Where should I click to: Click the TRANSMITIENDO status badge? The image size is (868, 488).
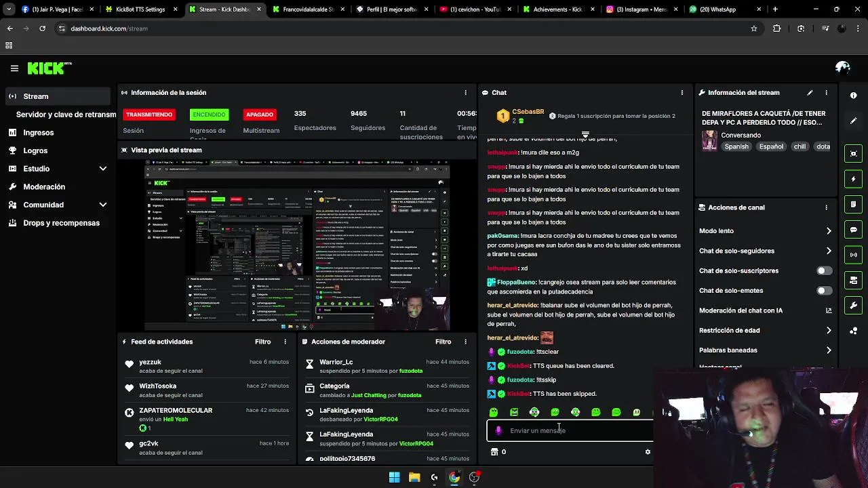pyautogui.click(x=149, y=115)
